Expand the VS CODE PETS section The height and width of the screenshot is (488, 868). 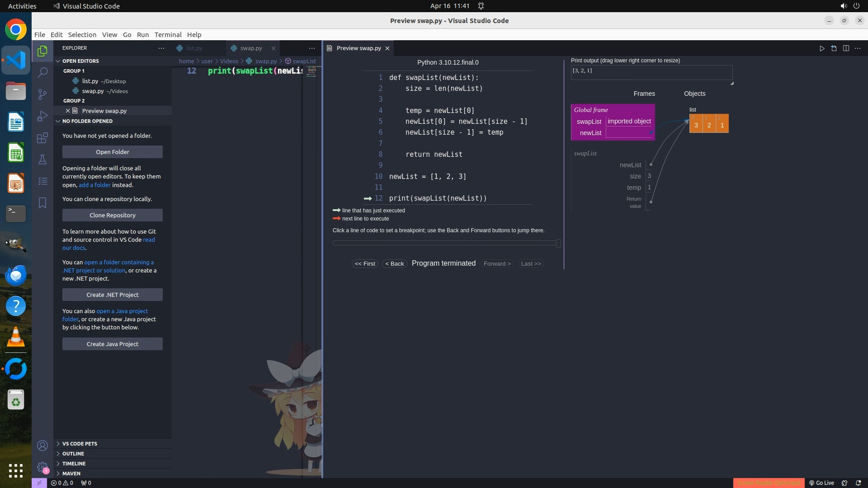[x=80, y=444]
